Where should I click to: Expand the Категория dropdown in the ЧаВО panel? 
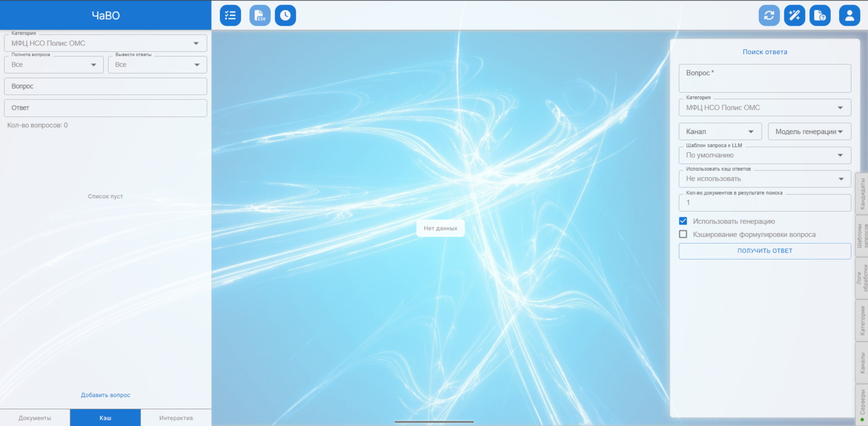point(105,43)
